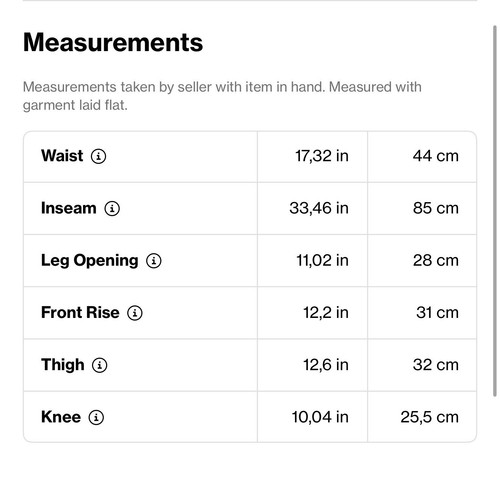Click the 17,32 in waist value
500x489 pixels.
click(x=322, y=156)
